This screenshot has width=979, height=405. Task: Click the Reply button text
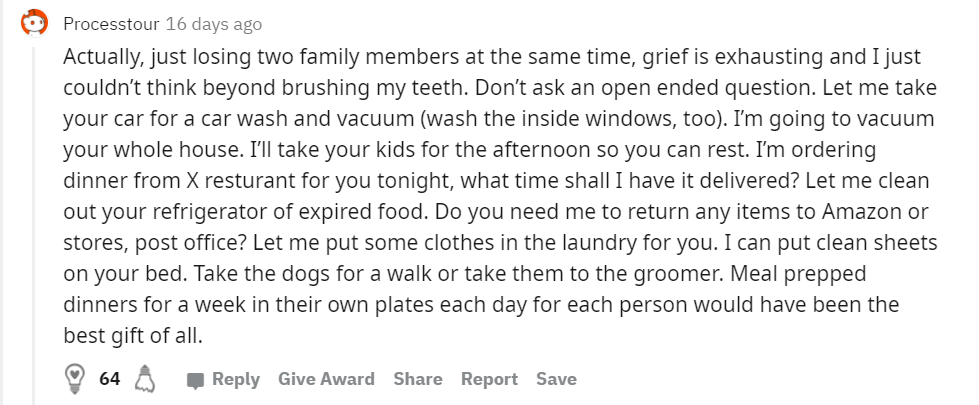click(235, 379)
